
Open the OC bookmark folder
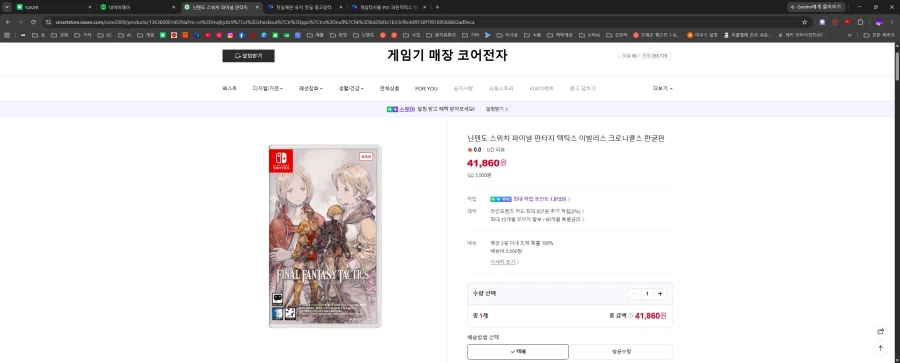(105, 35)
